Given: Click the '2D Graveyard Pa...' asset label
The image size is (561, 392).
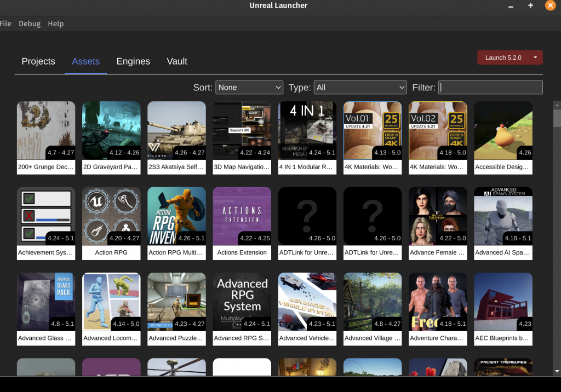Looking at the screenshot, I should [111, 167].
